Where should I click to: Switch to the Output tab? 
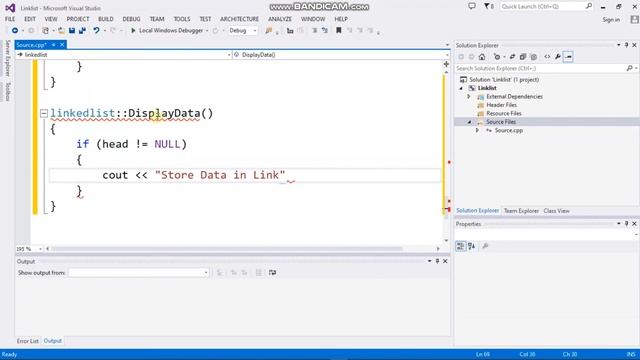click(x=53, y=341)
